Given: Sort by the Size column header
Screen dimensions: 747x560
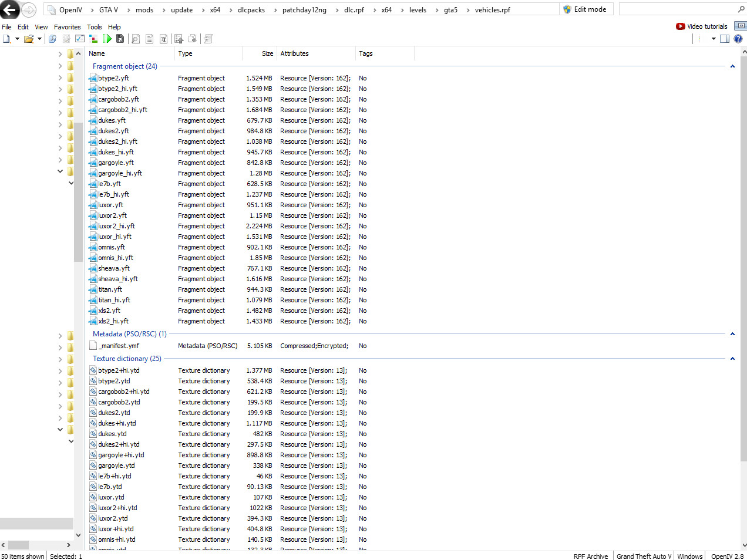Looking at the screenshot, I should (x=259, y=53).
